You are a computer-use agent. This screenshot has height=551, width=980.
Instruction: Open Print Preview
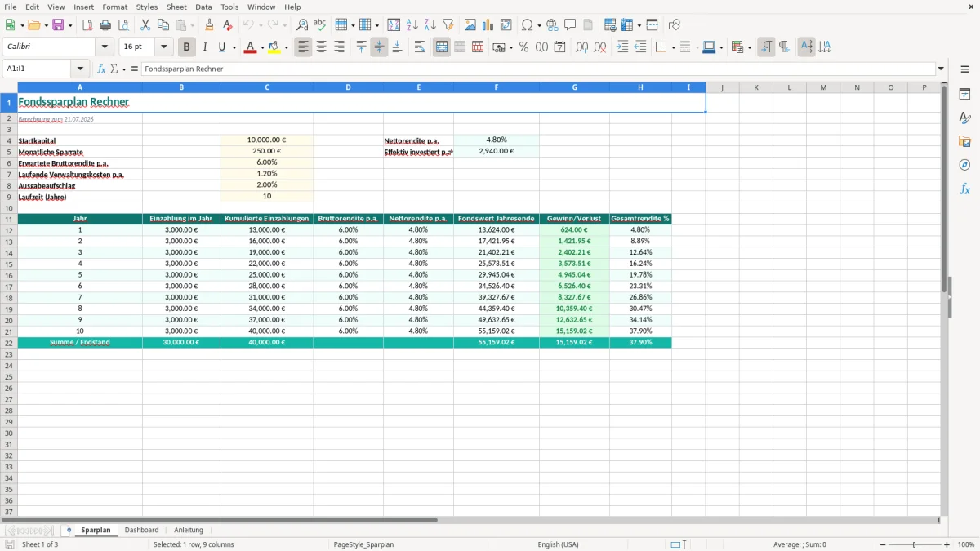123,25
